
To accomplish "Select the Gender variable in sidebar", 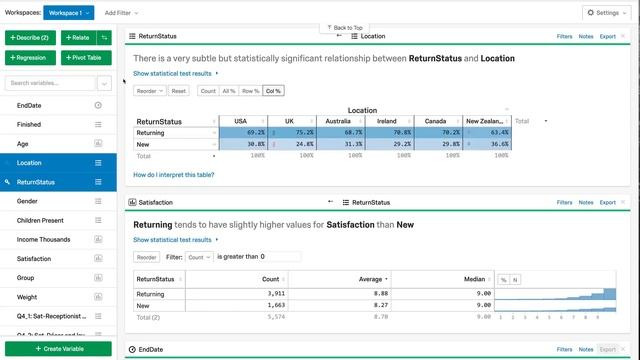I will 58,201.
